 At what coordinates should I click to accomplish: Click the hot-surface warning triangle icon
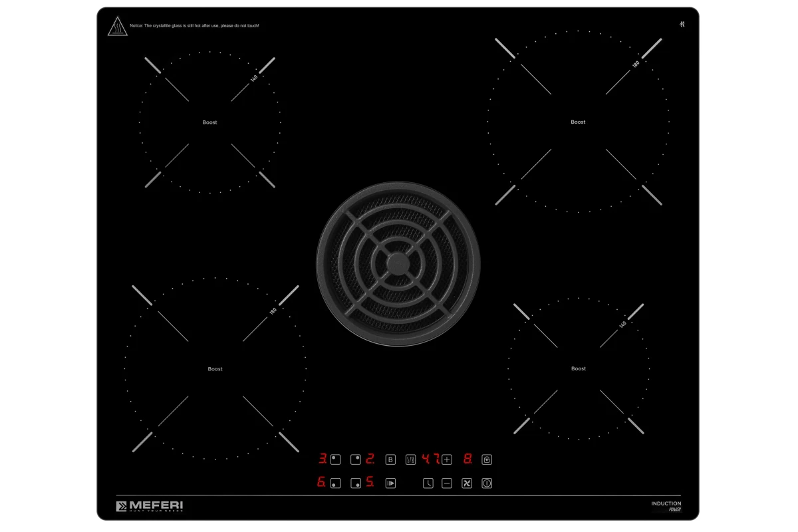(118, 27)
